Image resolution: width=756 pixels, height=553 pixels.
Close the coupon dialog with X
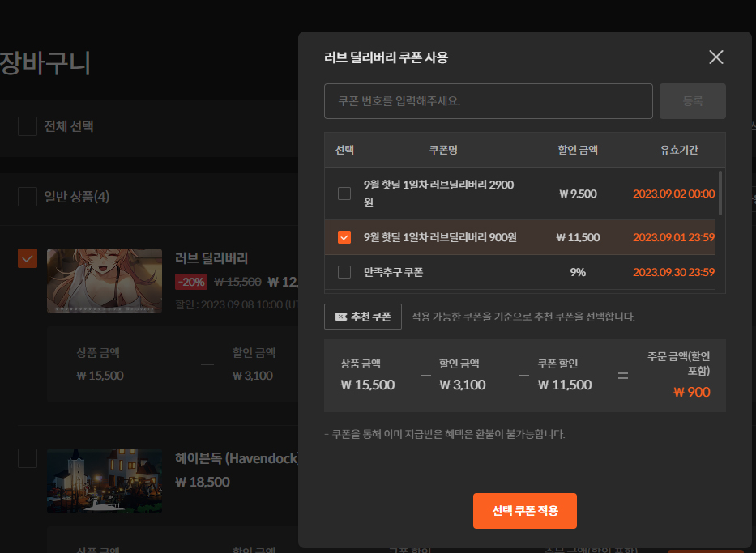[715, 57]
